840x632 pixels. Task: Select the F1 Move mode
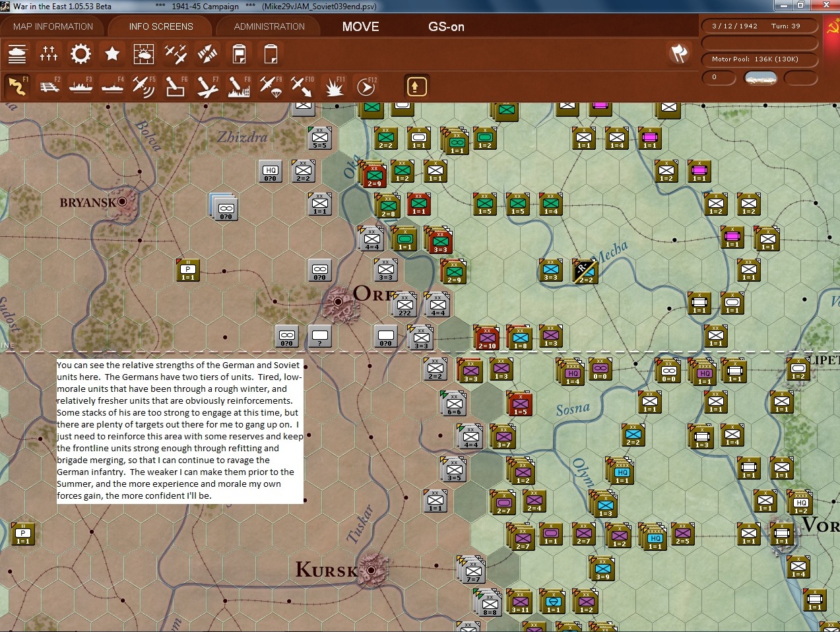(17, 86)
